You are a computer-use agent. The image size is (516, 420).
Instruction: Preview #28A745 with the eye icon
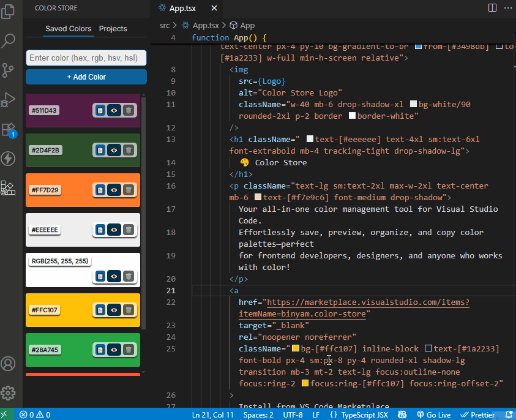[114, 350]
